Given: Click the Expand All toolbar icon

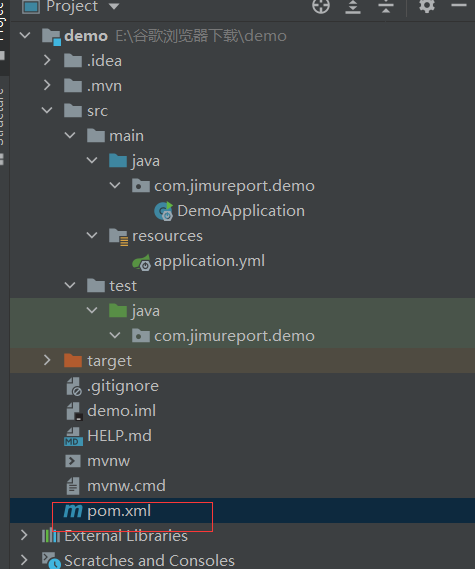Looking at the screenshot, I should pyautogui.click(x=353, y=6).
